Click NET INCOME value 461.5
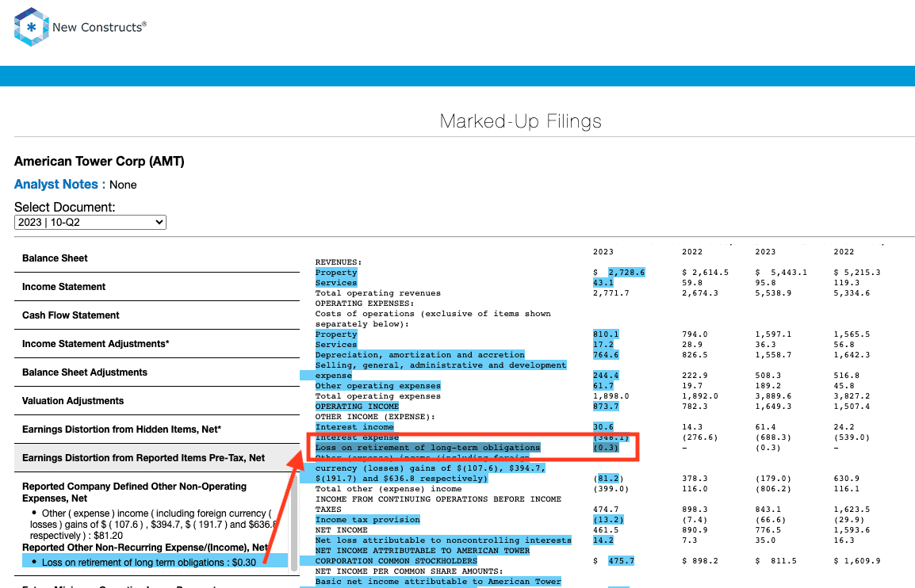This screenshot has height=588, width=915. click(x=606, y=530)
